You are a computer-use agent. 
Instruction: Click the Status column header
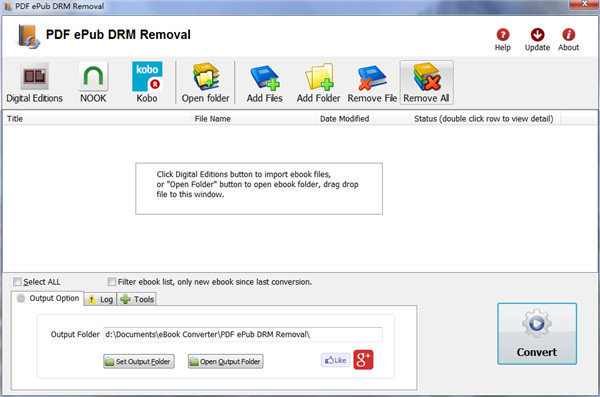pos(485,119)
